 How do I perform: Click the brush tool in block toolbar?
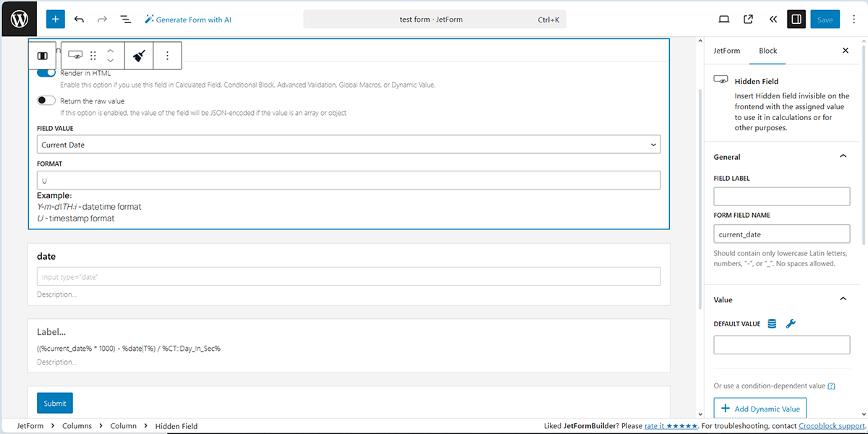[140, 55]
